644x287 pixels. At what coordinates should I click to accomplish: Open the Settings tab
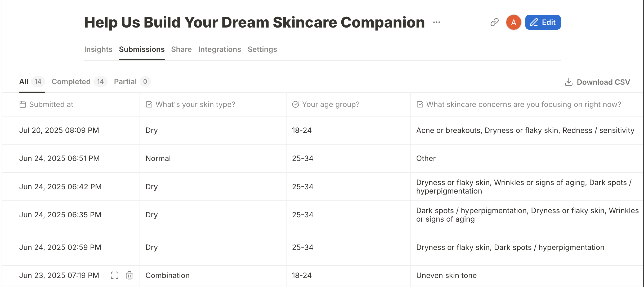[262, 49]
